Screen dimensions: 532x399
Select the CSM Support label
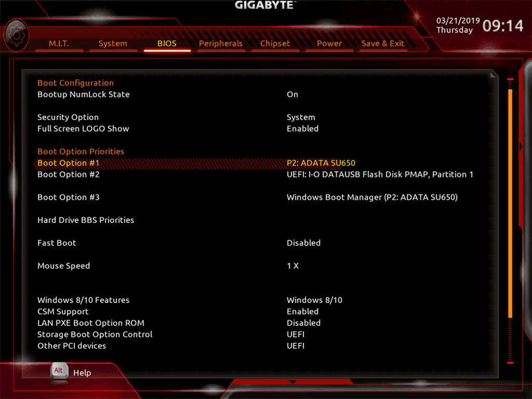click(63, 311)
